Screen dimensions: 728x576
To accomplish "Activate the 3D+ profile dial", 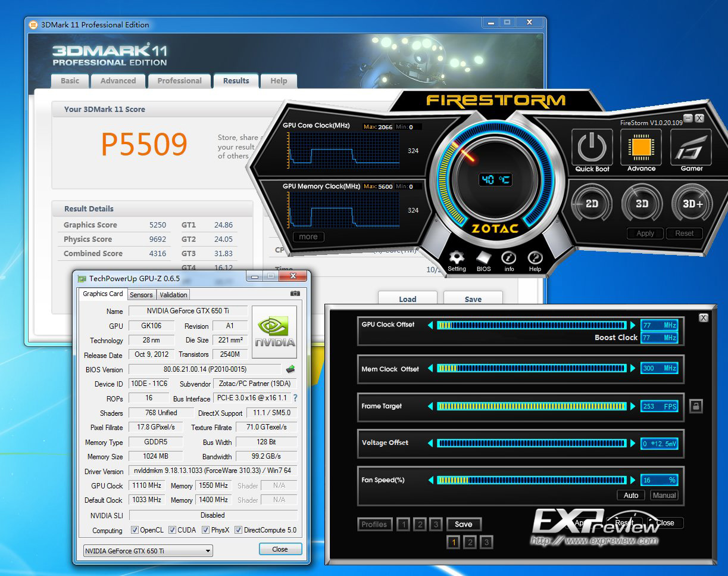I will (x=692, y=204).
